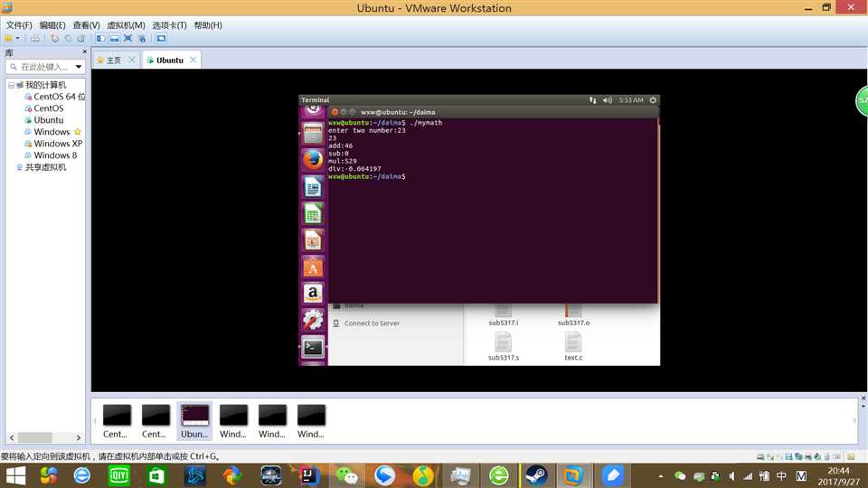
Task: Open the 虚拟机(M) menu
Action: click(x=126, y=25)
